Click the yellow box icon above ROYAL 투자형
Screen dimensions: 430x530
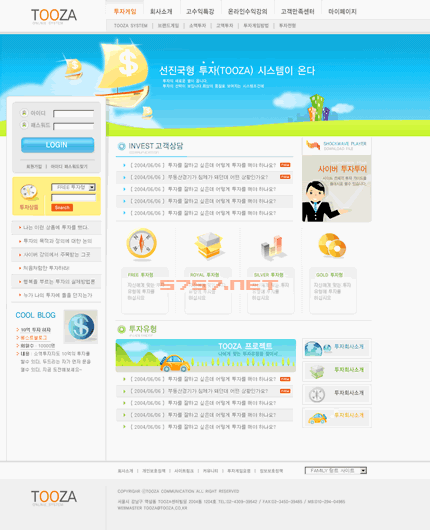pyautogui.click(x=209, y=244)
